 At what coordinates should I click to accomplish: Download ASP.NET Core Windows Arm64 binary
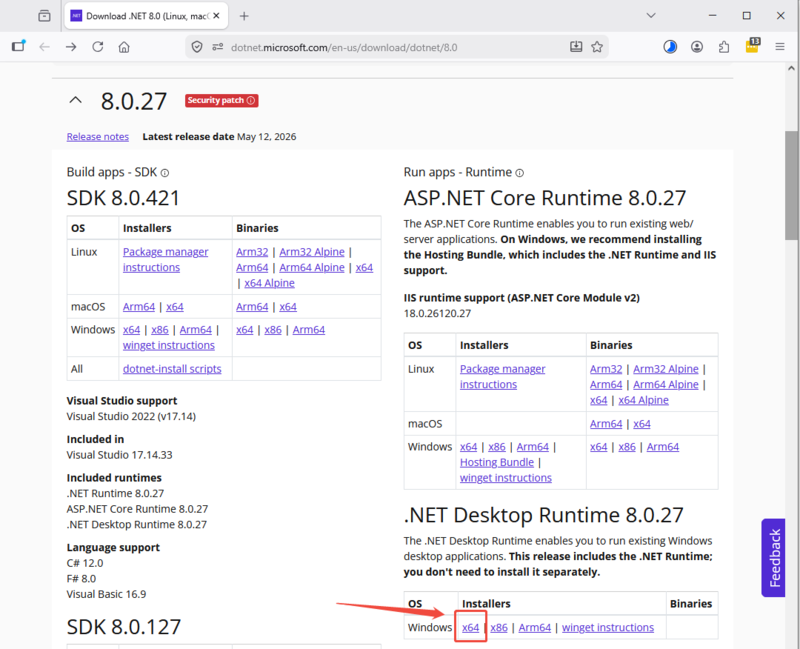[x=663, y=447]
